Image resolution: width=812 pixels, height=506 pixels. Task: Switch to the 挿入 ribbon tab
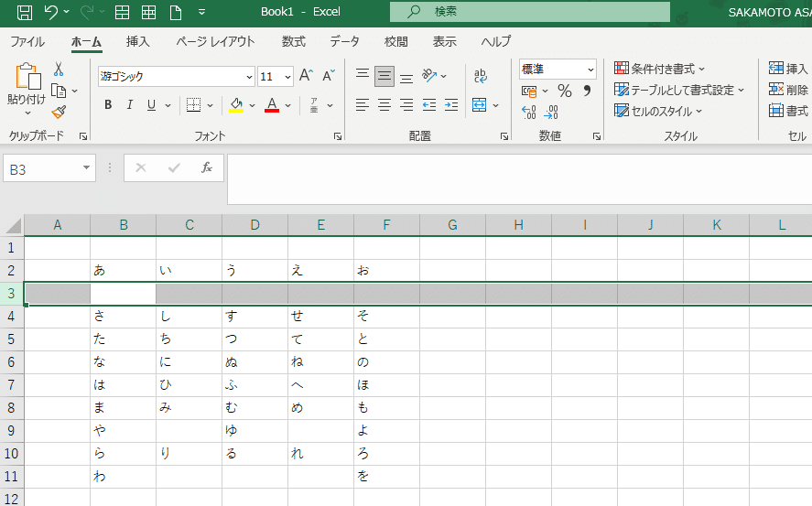tap(137, 41)
